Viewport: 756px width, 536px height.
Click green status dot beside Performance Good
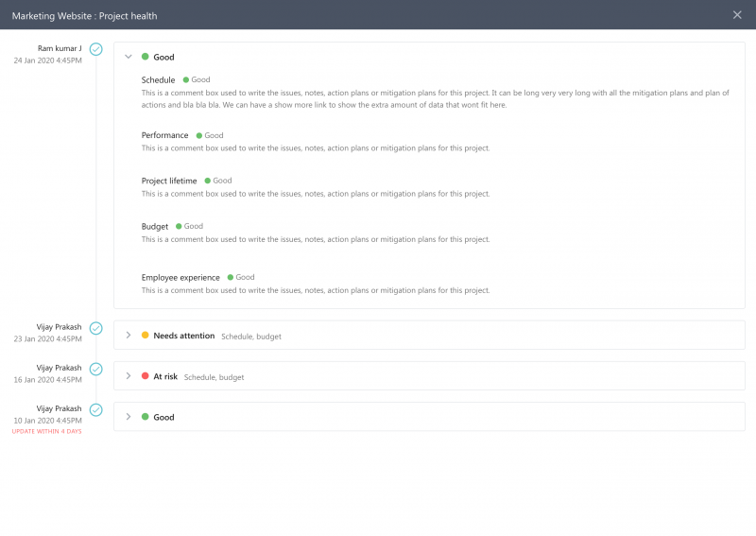199,135
